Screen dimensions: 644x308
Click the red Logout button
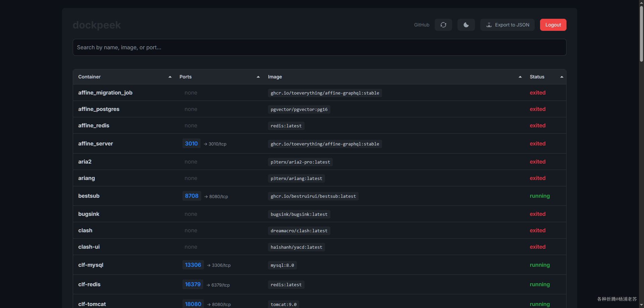click(553, 25)
